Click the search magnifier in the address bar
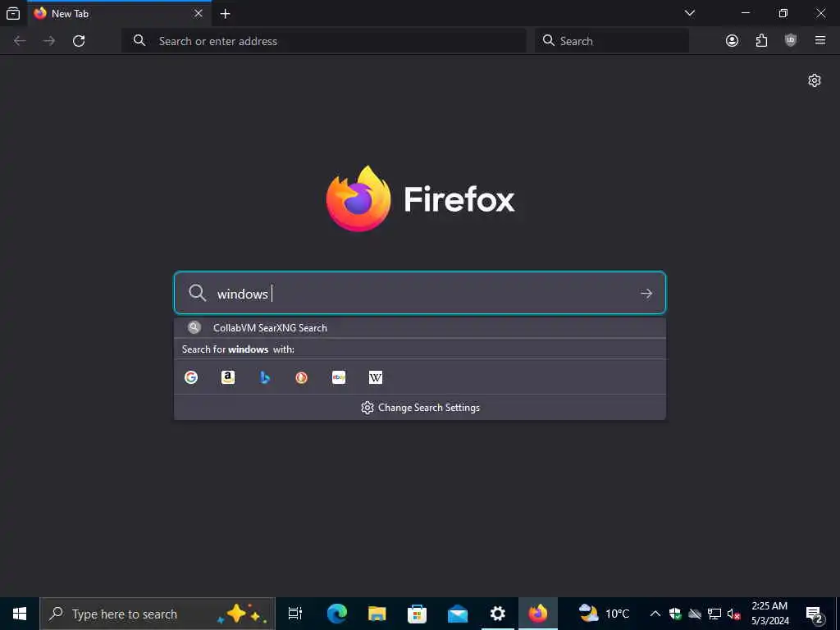 tap(139, 41)
